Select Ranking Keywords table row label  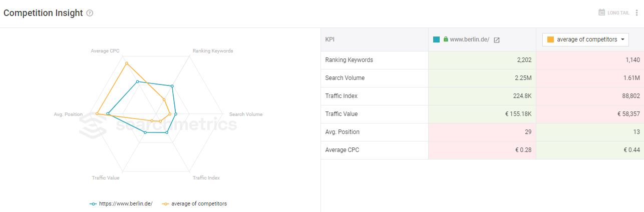coord(349,60)
